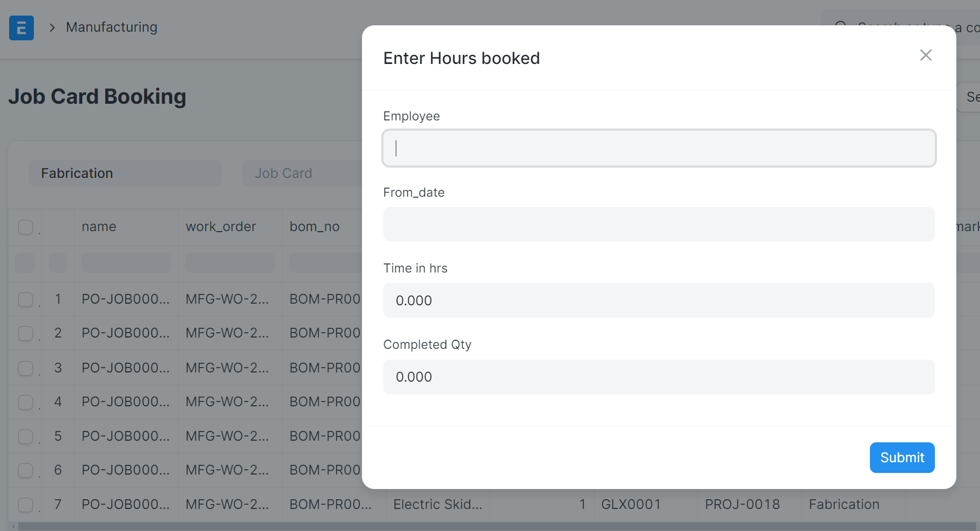Open job card name in row 2
The width and height of the screenshot is (980, 531).
(x=125, y=333)
